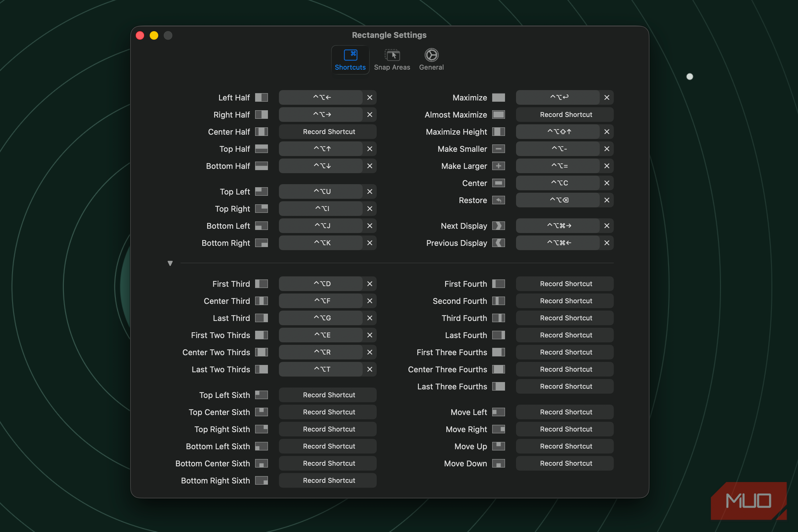Edit the Center Third shortcut field
This screenshot has height=532, width=798.
pyautogui.click(x=321, y=301)
